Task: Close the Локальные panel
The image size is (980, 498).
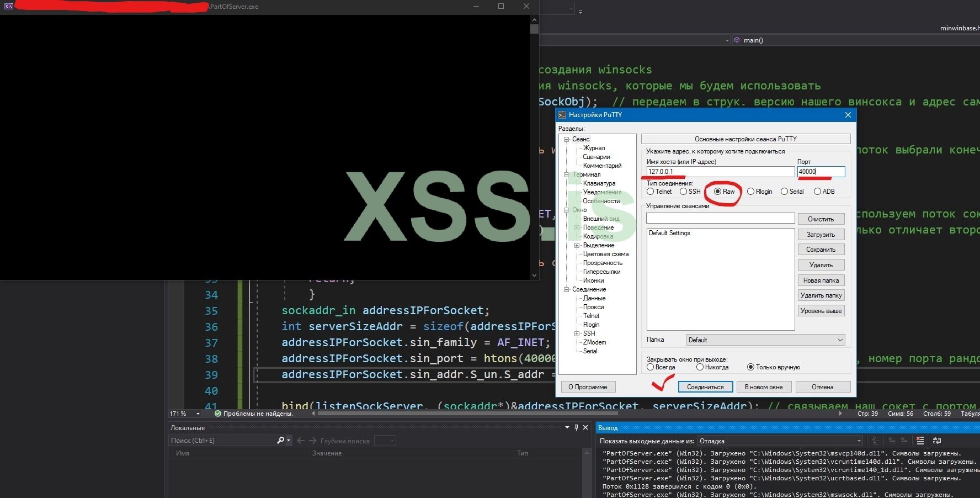Action: click(x=585, y=427)
